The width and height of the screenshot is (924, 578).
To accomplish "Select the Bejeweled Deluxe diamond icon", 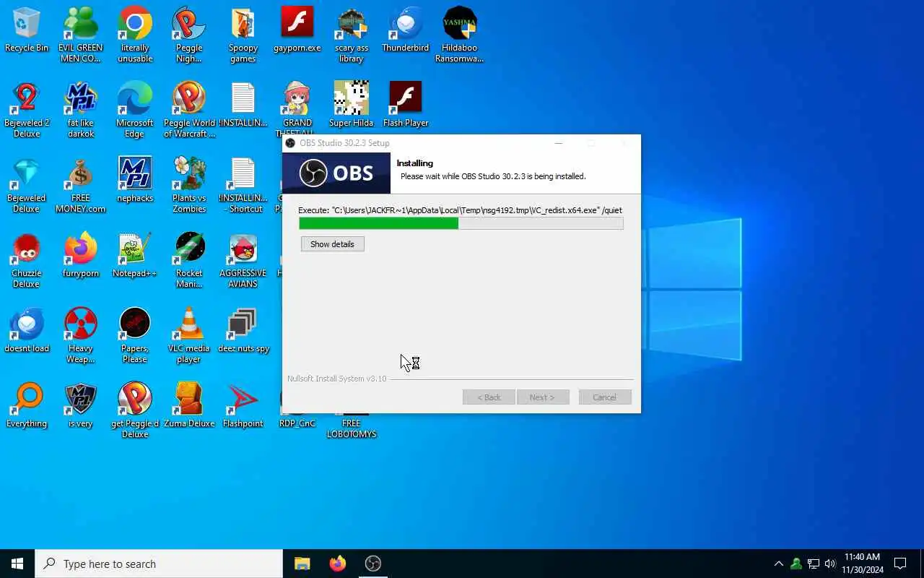I will pos(27,186).
